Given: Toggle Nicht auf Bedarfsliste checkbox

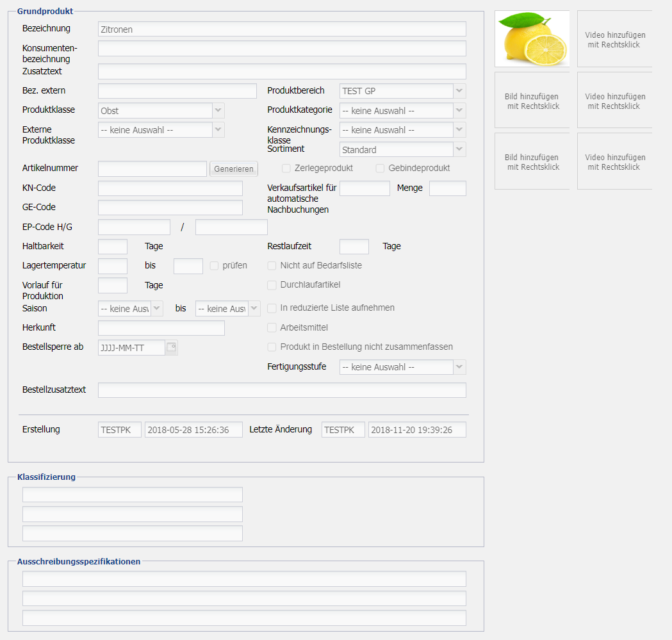Looking at the screenshot, I should click(x=272, y=265).
